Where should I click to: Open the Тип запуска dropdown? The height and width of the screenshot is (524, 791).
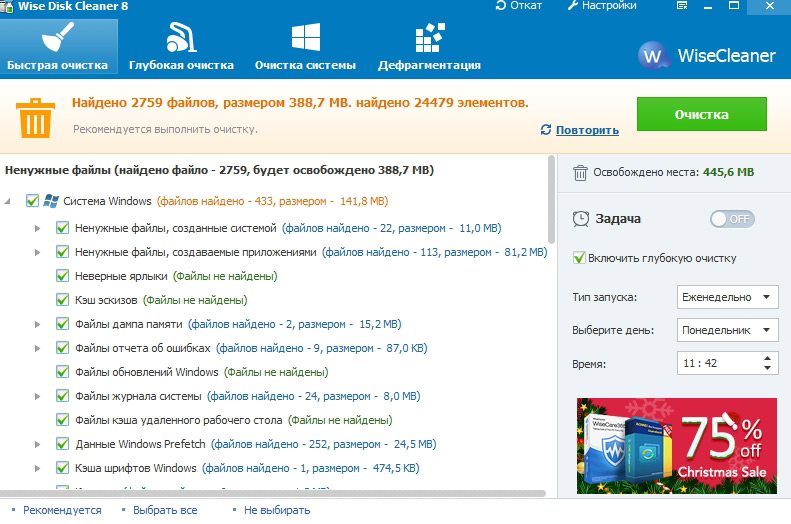coord(727,297)
